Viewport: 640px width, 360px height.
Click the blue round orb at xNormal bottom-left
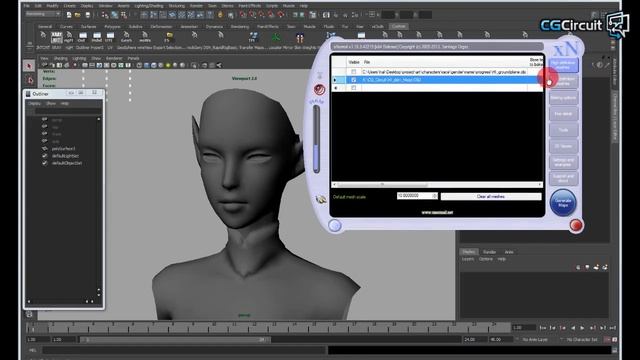click(335, 225)
